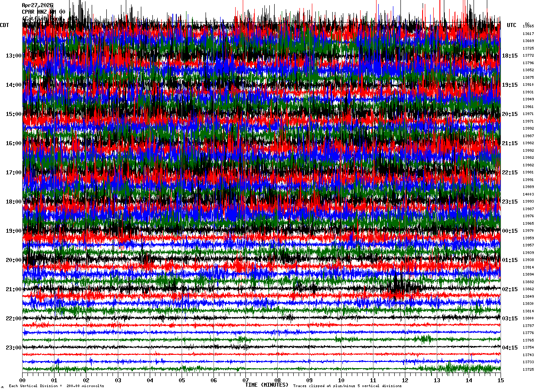Click the DC value 13931

pos(528,92)
